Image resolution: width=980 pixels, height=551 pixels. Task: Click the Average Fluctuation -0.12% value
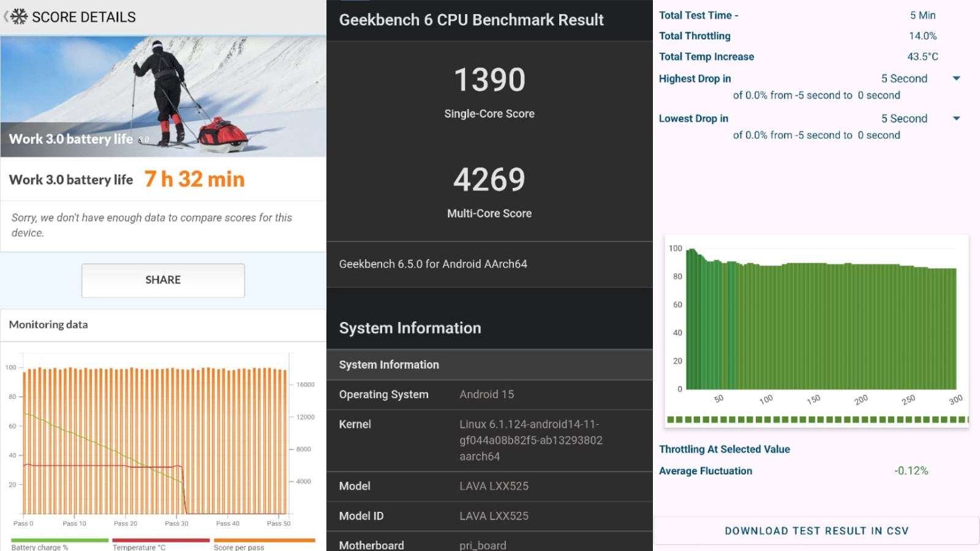point(911,471)
